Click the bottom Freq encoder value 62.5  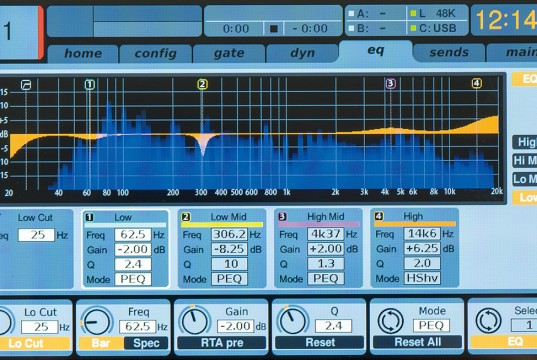tap(138, 327)
